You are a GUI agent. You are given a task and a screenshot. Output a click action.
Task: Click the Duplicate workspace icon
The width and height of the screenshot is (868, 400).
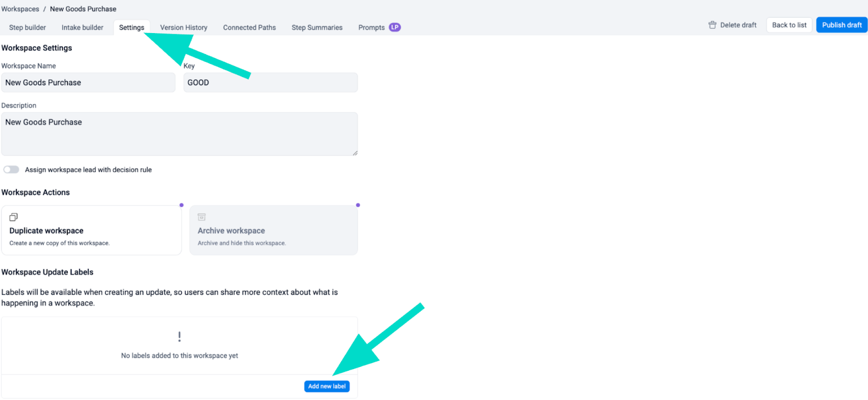(14, 217)
